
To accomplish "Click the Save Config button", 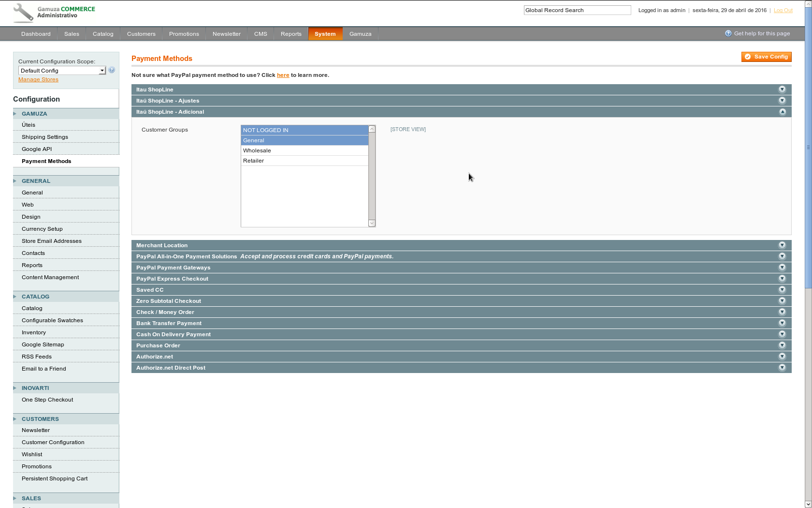I will click(767, 57).
